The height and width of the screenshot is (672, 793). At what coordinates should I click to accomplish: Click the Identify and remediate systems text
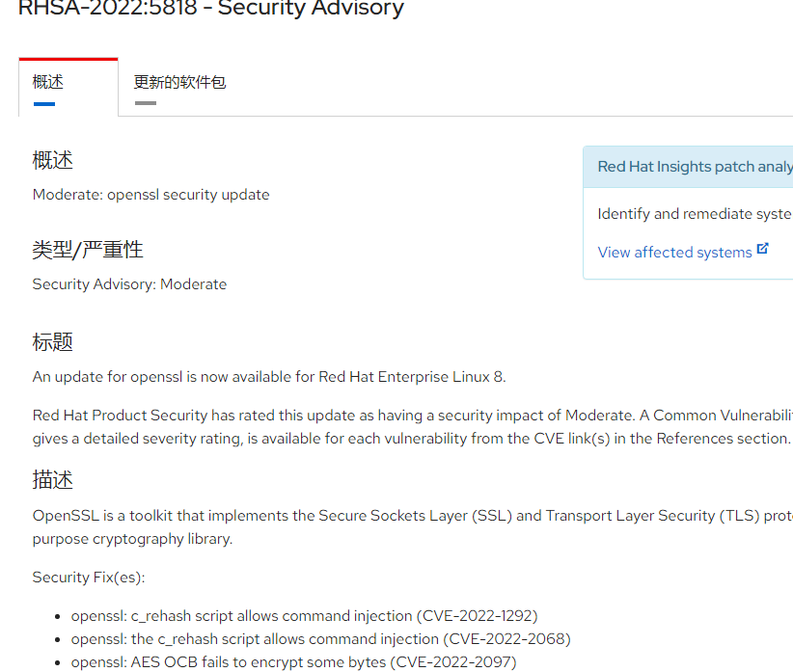[x=695, y=214]
